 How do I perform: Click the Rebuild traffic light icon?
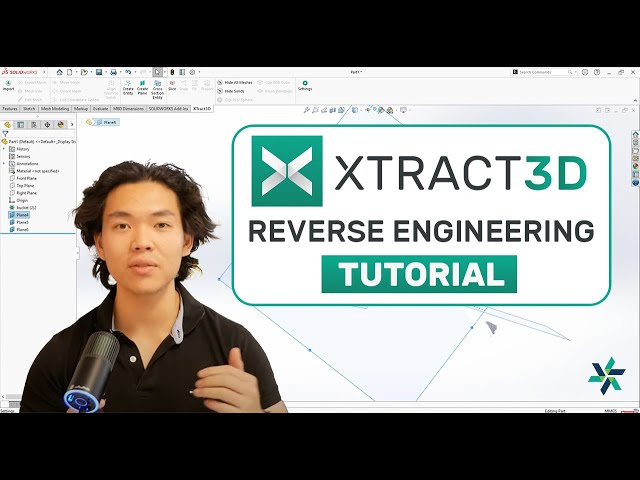pyautogui.click(x=172, y=72)
